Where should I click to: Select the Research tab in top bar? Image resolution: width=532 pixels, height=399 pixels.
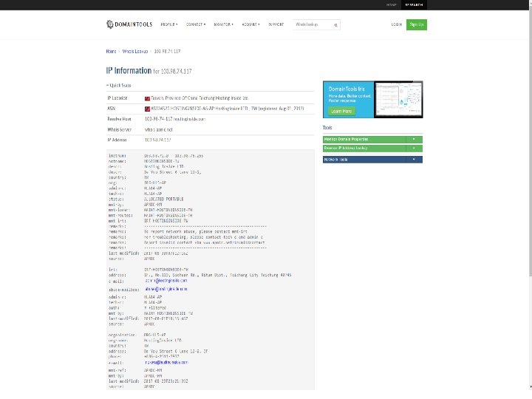coord(414,4)
